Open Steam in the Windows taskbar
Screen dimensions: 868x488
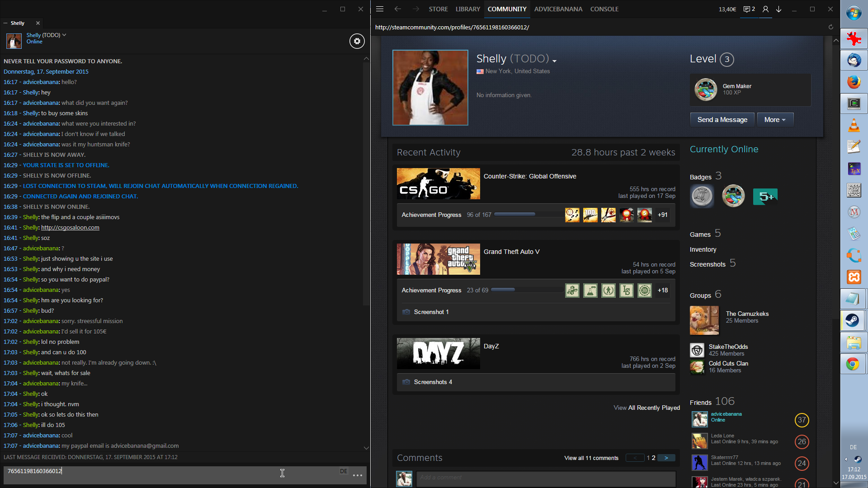[853, 320]
